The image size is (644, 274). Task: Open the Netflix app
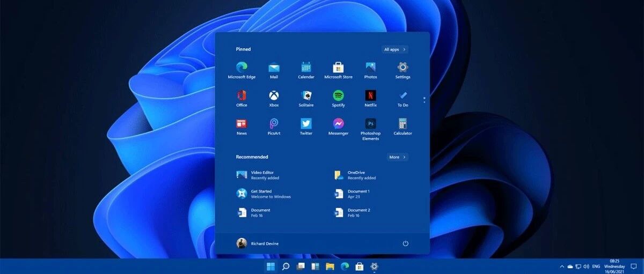(370, 99)
